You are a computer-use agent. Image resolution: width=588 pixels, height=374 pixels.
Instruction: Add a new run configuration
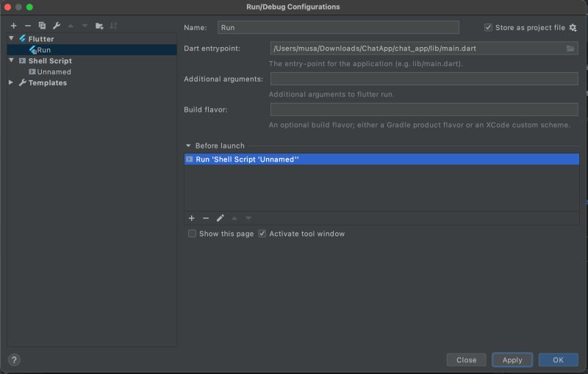13,26
